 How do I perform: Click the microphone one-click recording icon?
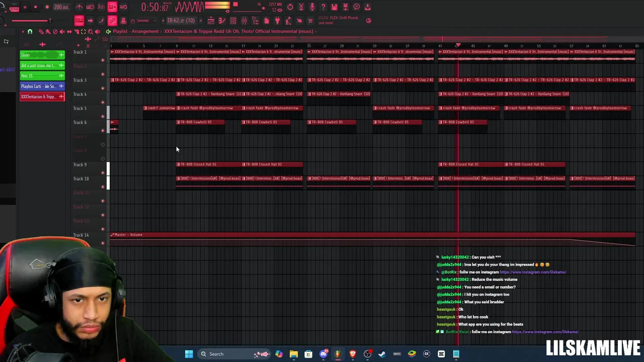pyautogui.click(x=312, y=7)
